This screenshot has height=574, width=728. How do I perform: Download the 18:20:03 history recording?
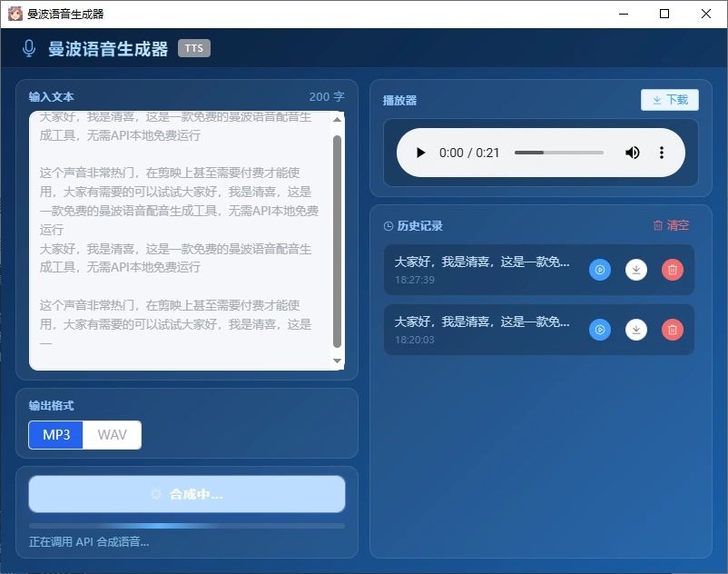[x=636, y=330]
